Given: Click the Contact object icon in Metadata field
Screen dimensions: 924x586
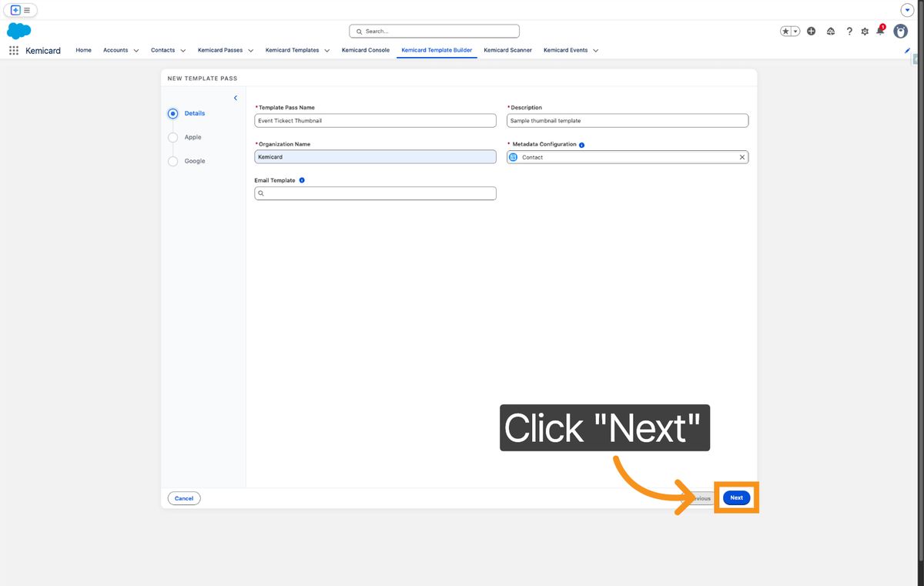Looking at the screenshot, I should [x=514, y=157].
